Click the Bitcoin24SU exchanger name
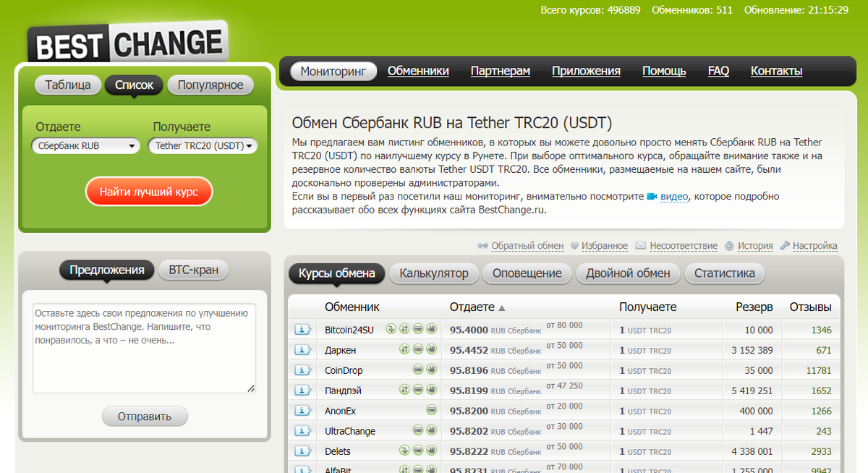The image size is (868, 473). tap(349, 330)
